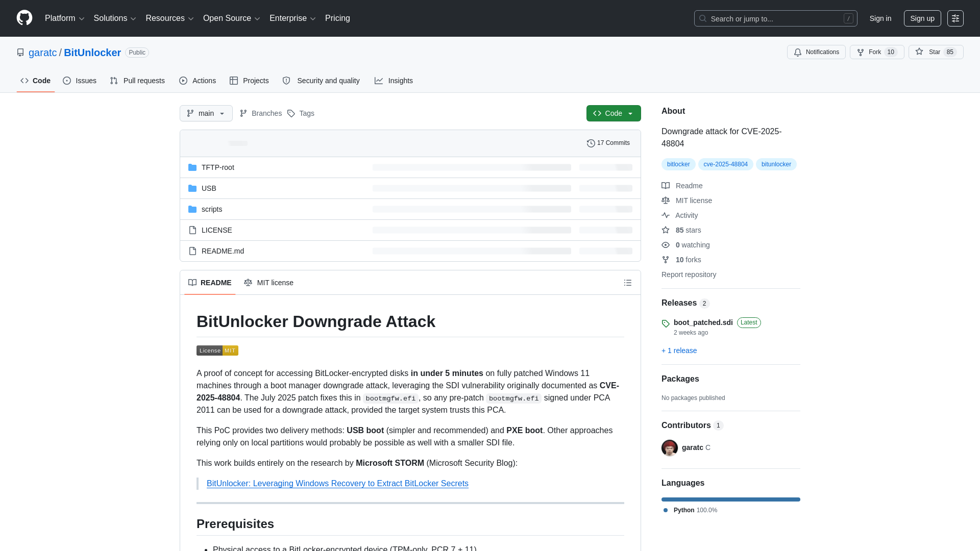Image resolution: width=980 pixels, height=551 pixels.
Task: Open the Pricing page
Action: coord(337,18)
